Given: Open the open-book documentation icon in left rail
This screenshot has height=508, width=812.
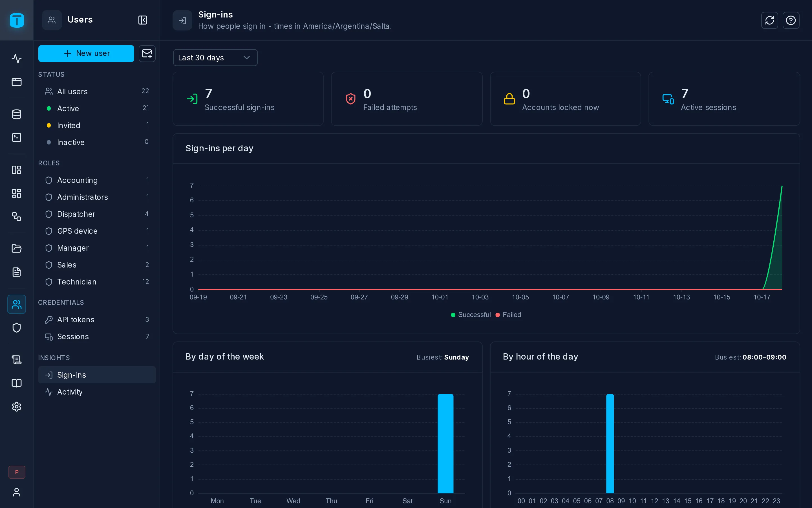Looking at the screenshot, I should tap(16, 383).
